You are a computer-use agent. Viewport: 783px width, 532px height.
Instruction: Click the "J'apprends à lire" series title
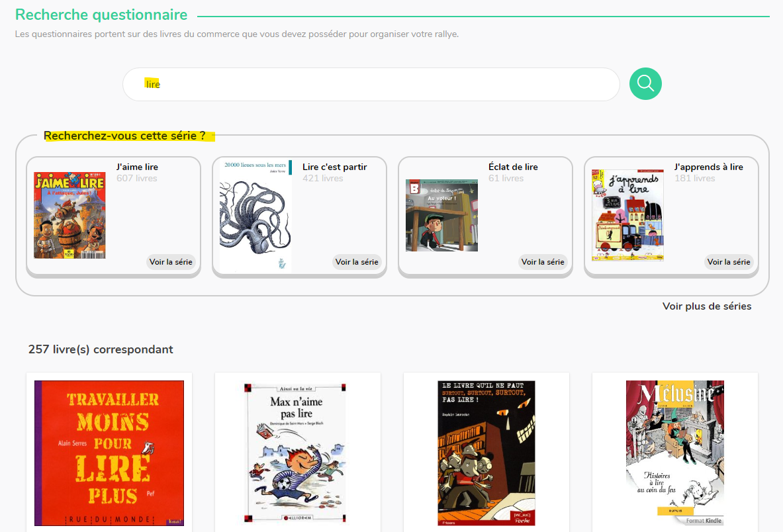tap(708, 167)
